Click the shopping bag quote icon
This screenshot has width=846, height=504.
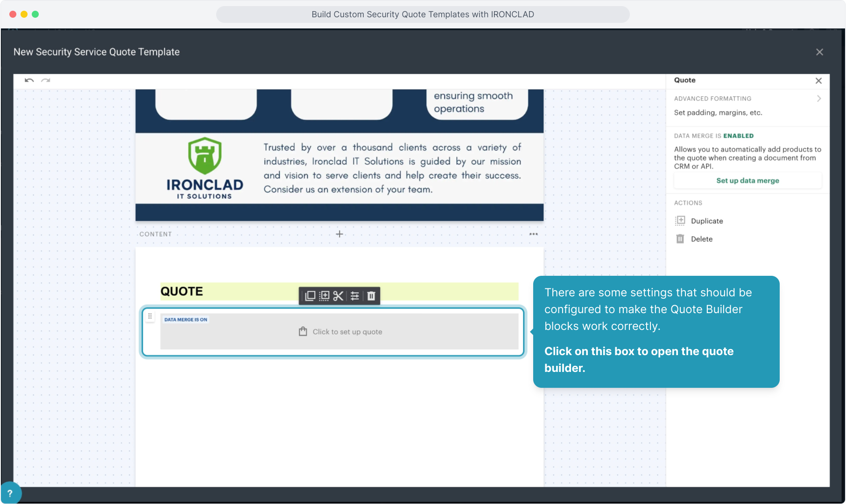(303, 331)
